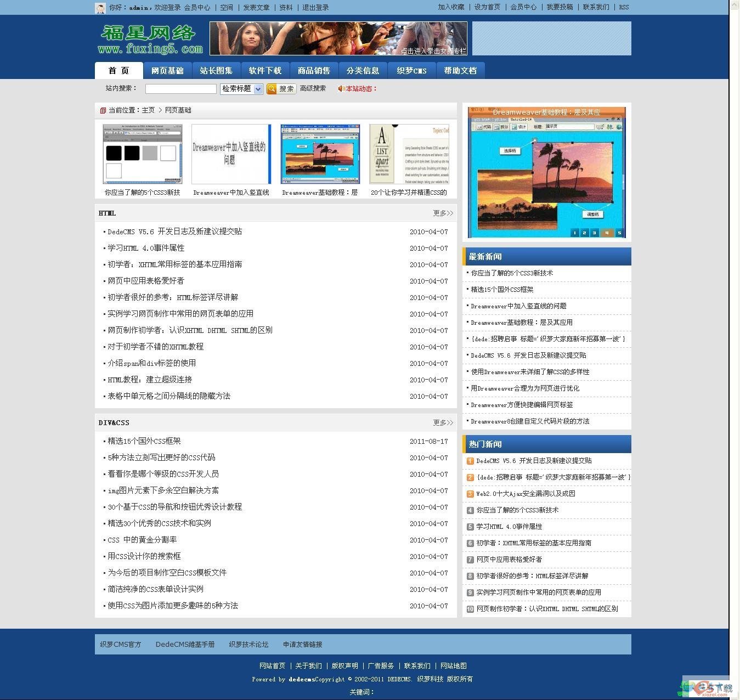This screenshot has width=740, height=700.
Task: Expand 更多 in the DIV&CSS section
Action: [442, 422]
